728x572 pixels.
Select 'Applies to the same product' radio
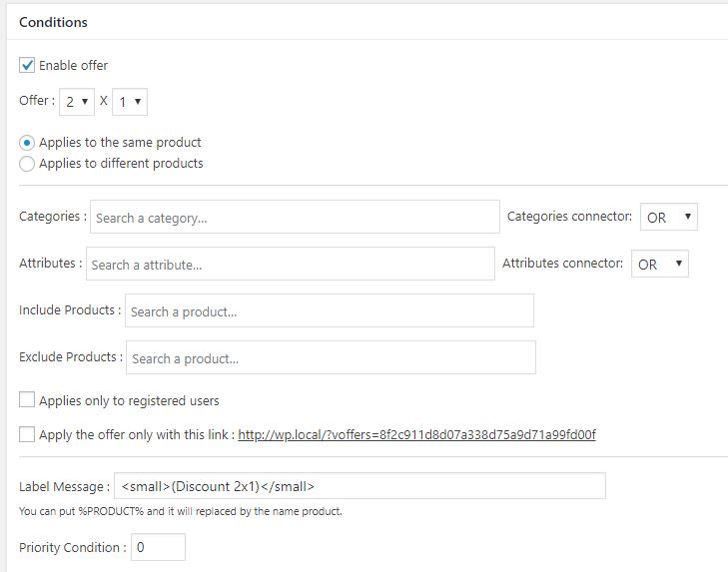coord(27,143)
